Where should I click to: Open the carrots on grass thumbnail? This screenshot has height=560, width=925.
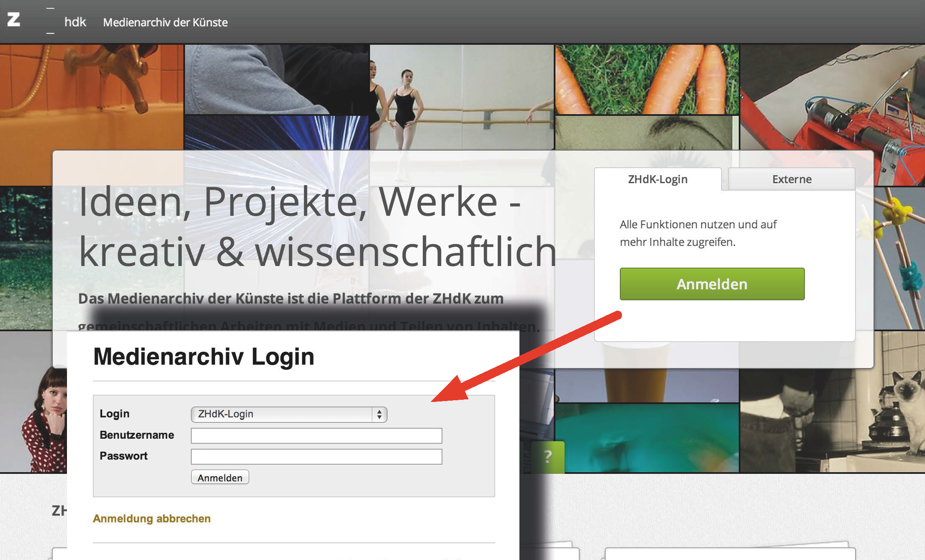click(647, 79)
